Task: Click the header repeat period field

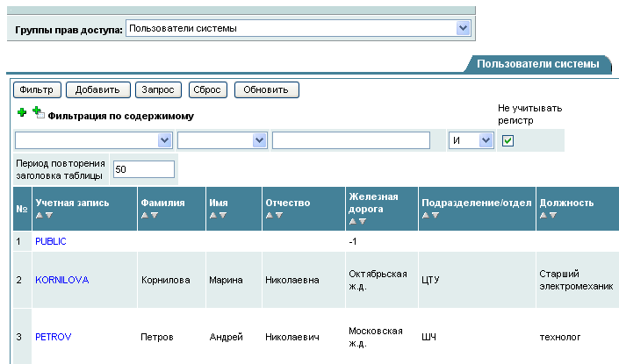Action: [x=144, y=169]
